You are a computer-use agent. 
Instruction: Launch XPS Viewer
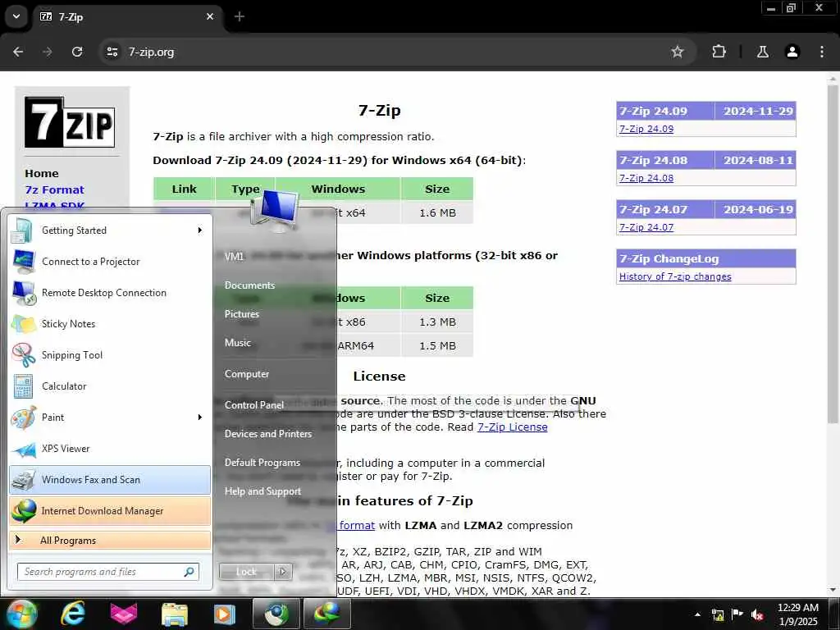click(110, 449)
